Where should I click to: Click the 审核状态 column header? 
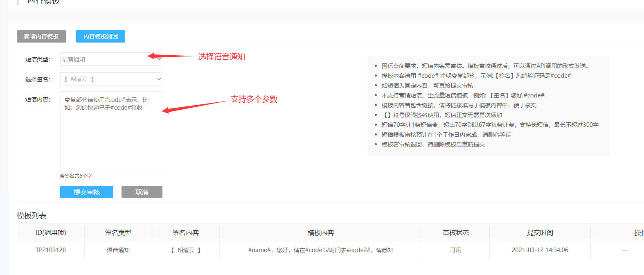(x=456, y=232)
